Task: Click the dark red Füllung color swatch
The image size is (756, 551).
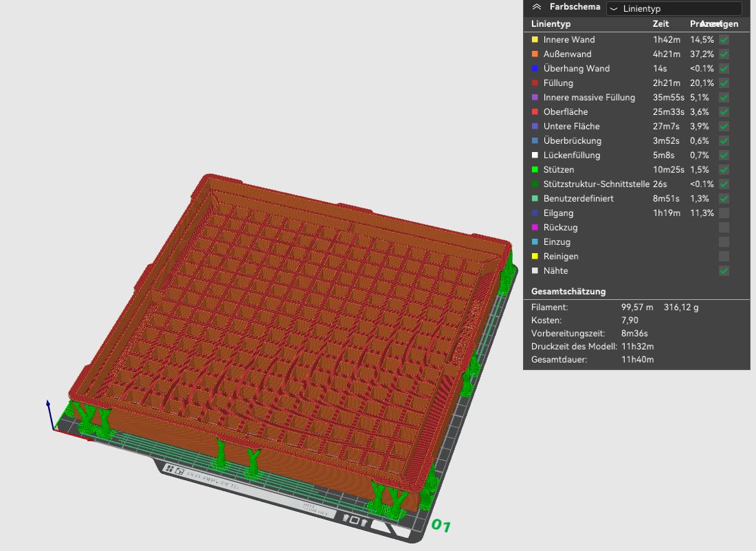Action: 535,83
